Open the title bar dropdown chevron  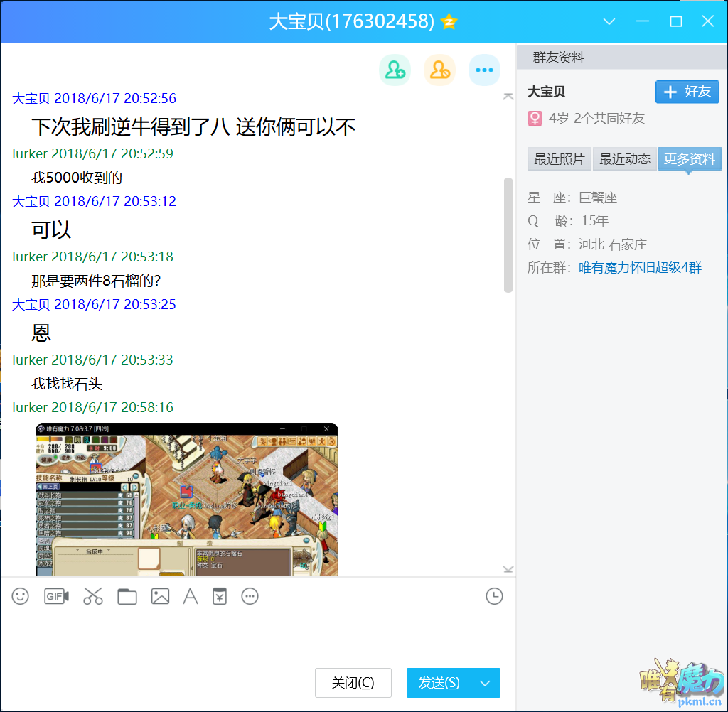coord(609,21)
